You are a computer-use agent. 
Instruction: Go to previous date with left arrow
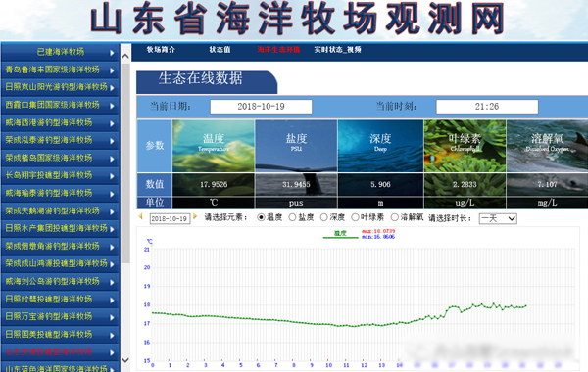click(140, 216)
